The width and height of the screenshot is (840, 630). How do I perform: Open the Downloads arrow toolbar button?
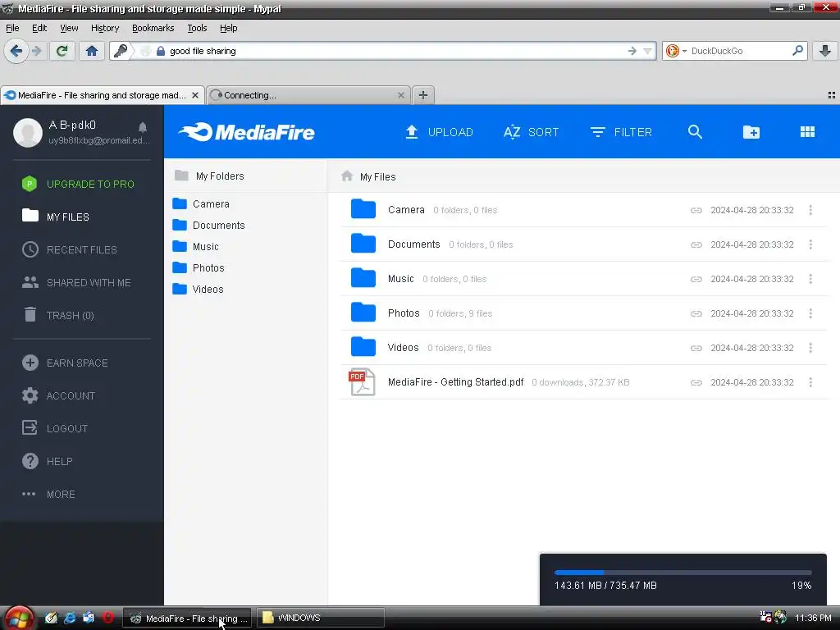point(825,51)
